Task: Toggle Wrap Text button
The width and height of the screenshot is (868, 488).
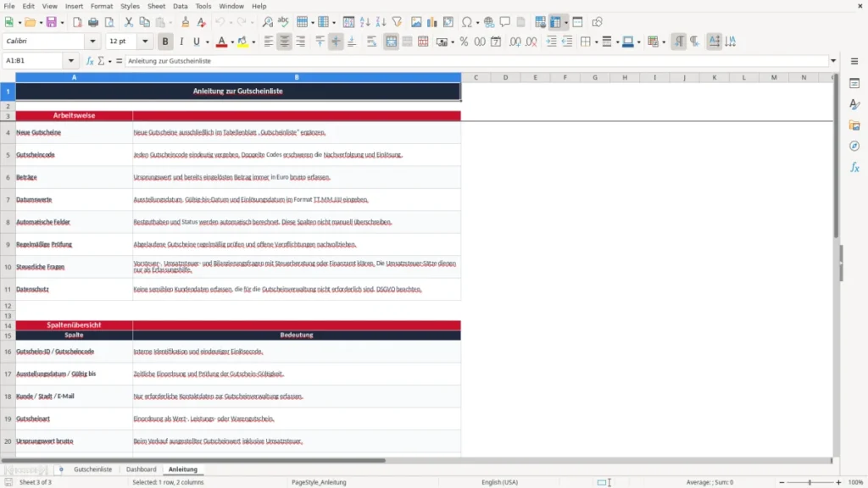Action: [x=371, y=42]
